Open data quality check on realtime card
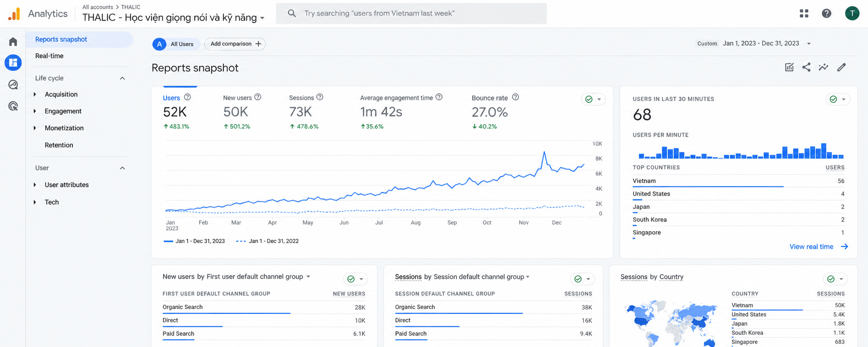868x347 pixels. 837,99
